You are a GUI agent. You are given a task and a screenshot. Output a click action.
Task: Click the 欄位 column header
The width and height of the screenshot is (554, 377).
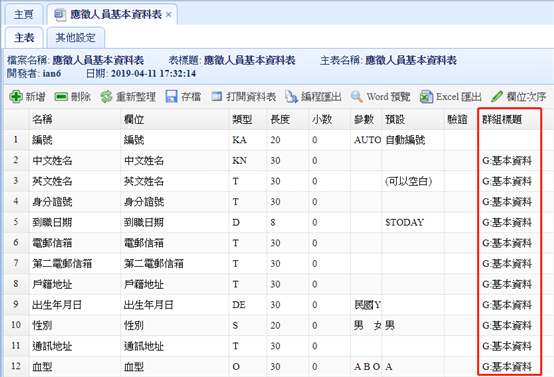pyautogui.click(x=175, y=119)
